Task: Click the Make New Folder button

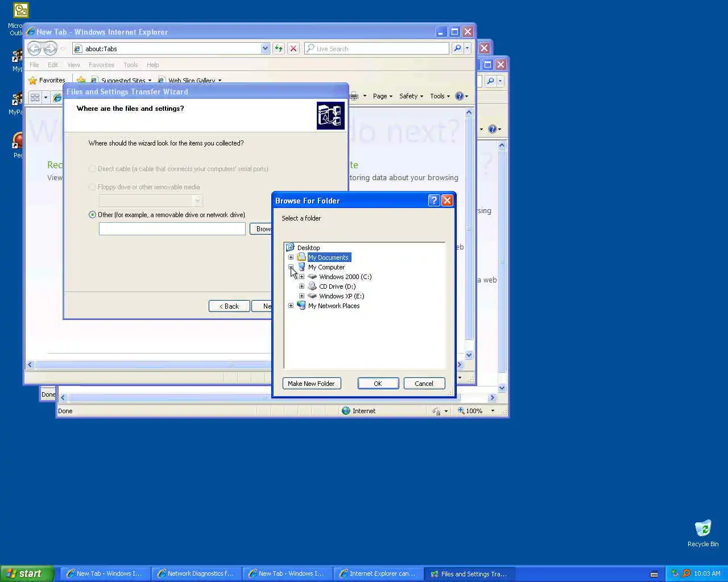Action: [x=311, y=384]
